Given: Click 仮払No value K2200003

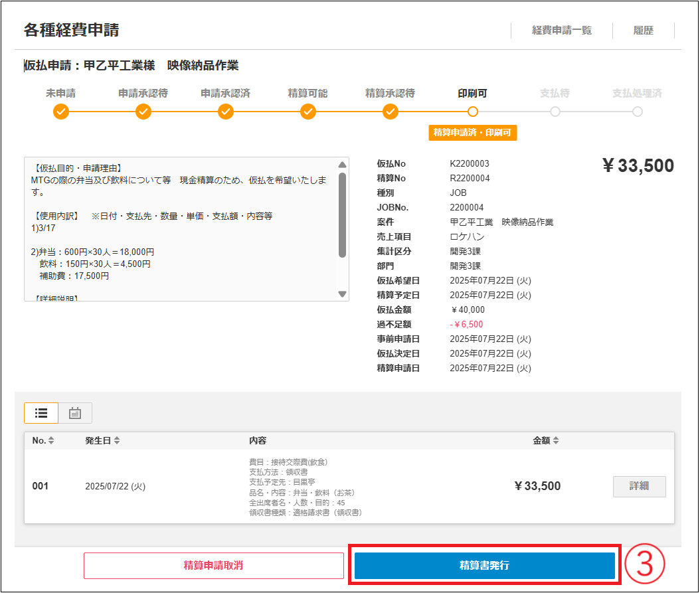Looking at the screenshot, I should [x=469, y=163].
